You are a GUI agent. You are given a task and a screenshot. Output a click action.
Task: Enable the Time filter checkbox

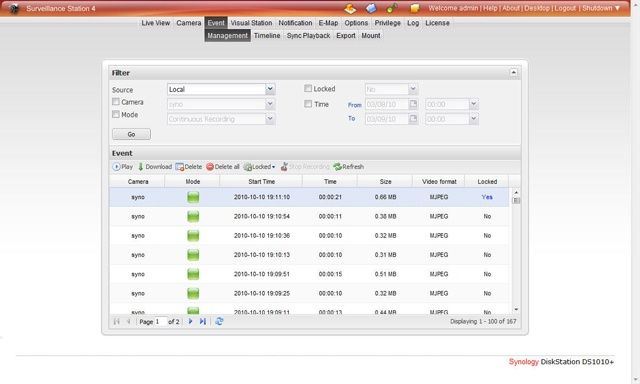click(x=308, y=104)
